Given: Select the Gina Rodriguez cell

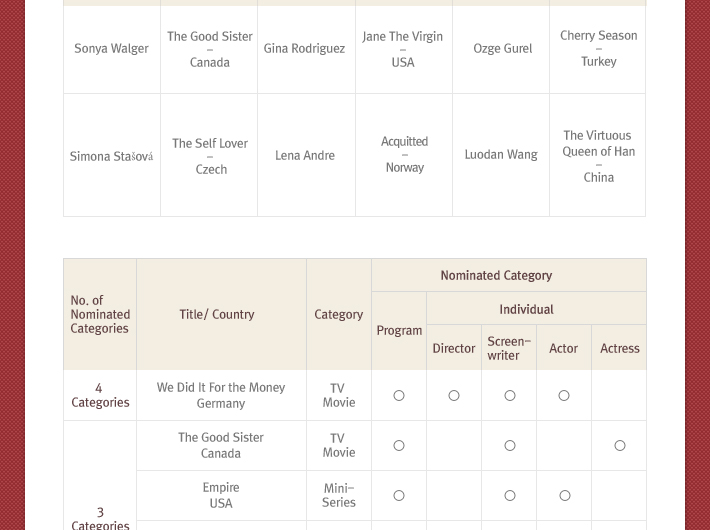Looking at the screenshot, I should click(x=304, y=49).
